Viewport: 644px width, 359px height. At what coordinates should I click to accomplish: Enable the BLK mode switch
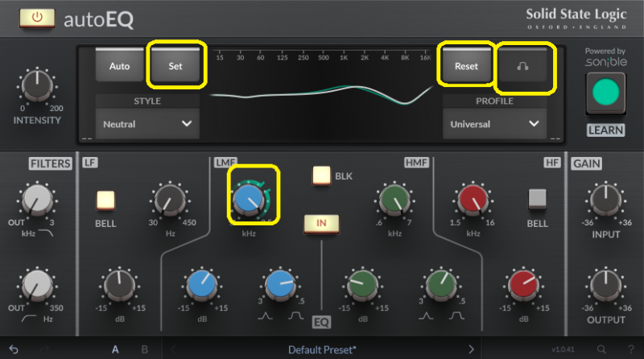[x=323, y=175]
